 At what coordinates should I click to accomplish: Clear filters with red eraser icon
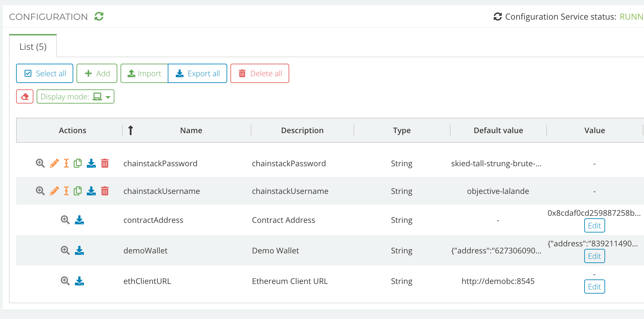click(x=24, y=96)
